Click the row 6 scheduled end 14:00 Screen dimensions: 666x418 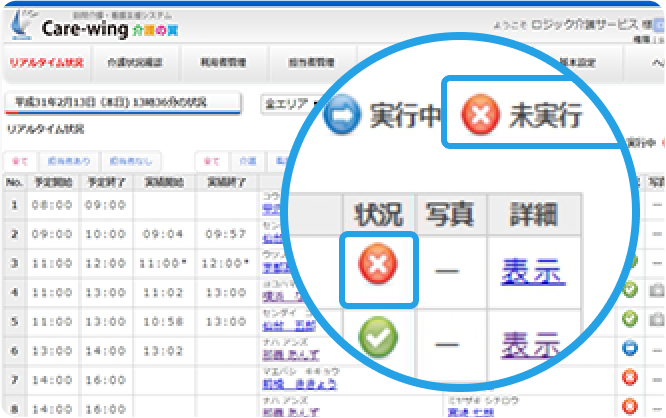click(x=105, y=351)
